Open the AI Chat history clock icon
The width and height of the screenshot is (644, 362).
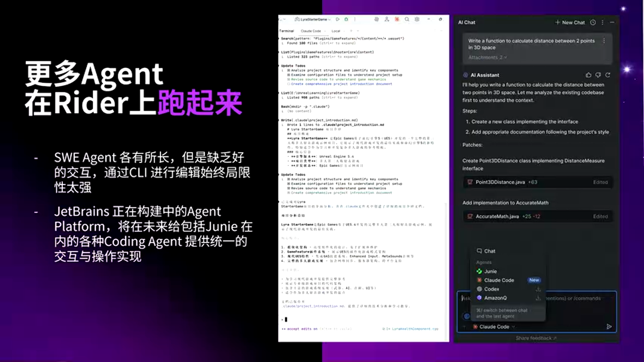(594, 22)
